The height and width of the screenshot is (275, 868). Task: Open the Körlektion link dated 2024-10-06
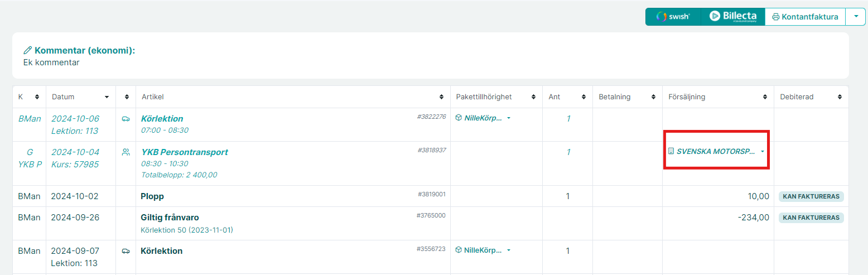(162, 119)
